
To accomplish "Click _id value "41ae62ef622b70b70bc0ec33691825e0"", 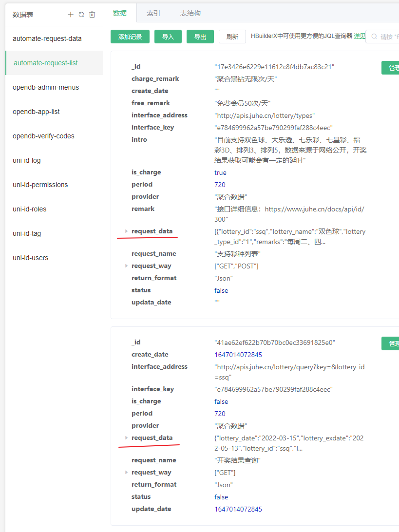I will coord(274,342).
